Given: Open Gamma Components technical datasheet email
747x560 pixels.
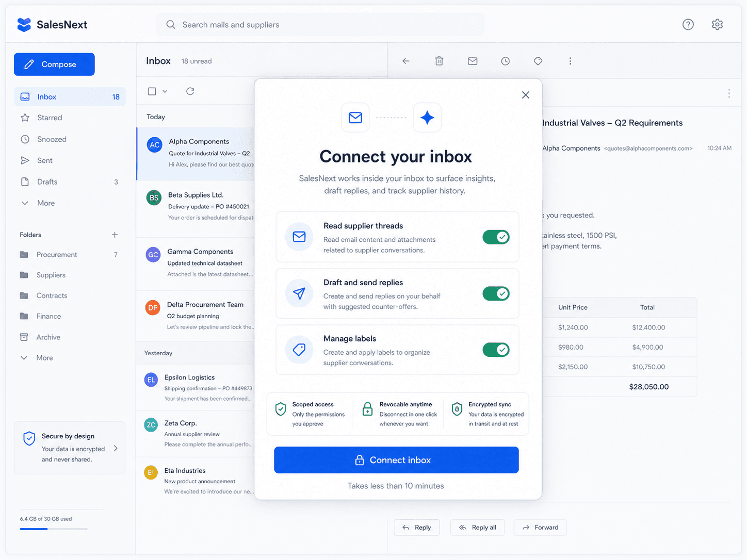Looking at the screenshot, I should point(196,263).
